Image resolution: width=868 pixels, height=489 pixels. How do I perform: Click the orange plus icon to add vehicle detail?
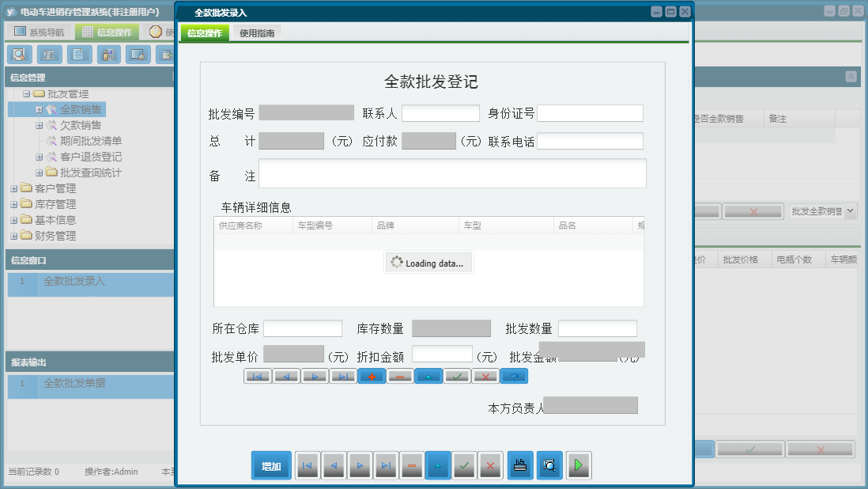372,376
